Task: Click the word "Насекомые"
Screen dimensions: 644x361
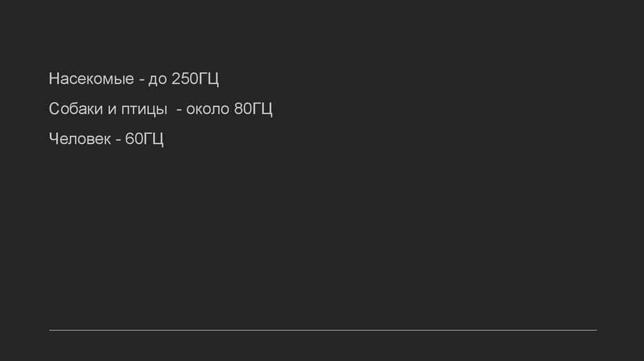Action: [x=91, y=80]
